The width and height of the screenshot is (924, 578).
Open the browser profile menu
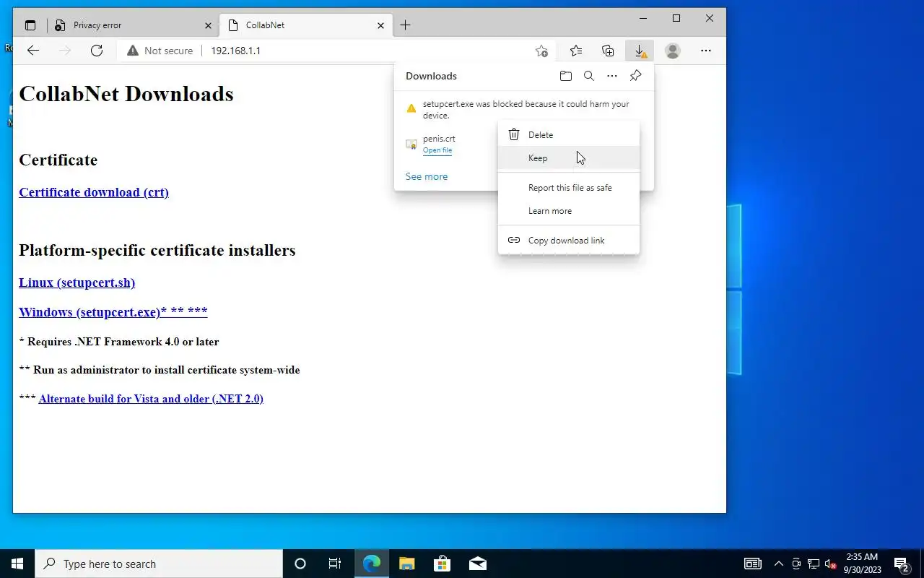[672, 51]
